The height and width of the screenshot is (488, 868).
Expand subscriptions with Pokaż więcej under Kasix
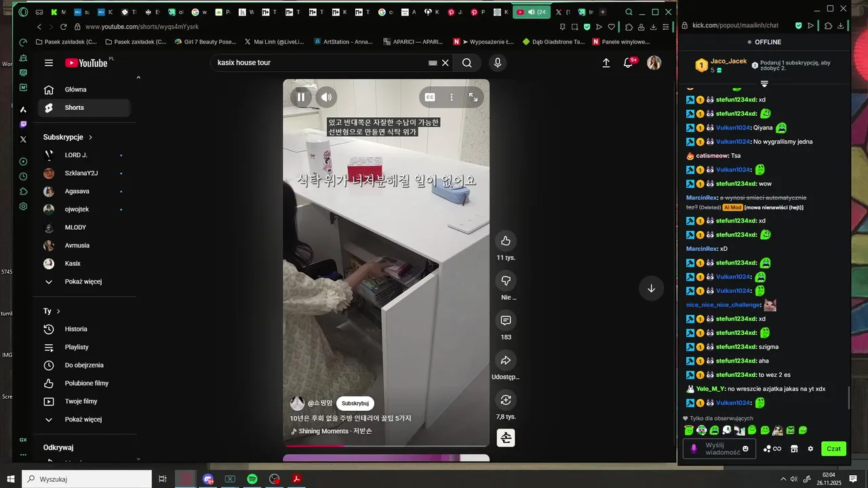point(84,281)
